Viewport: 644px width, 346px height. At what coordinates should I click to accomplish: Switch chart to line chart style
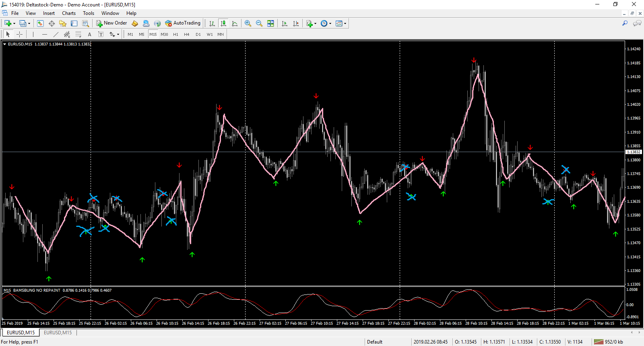click(x=235, y=23)
